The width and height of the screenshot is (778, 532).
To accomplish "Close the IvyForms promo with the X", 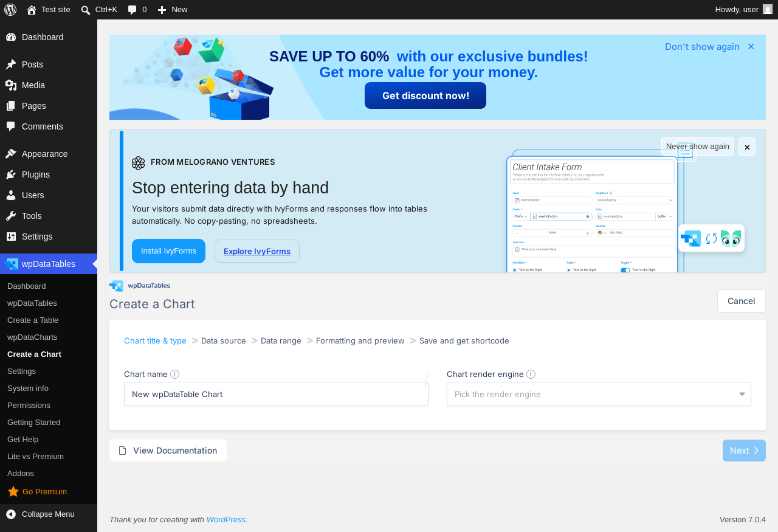I will tap(748, 147).
